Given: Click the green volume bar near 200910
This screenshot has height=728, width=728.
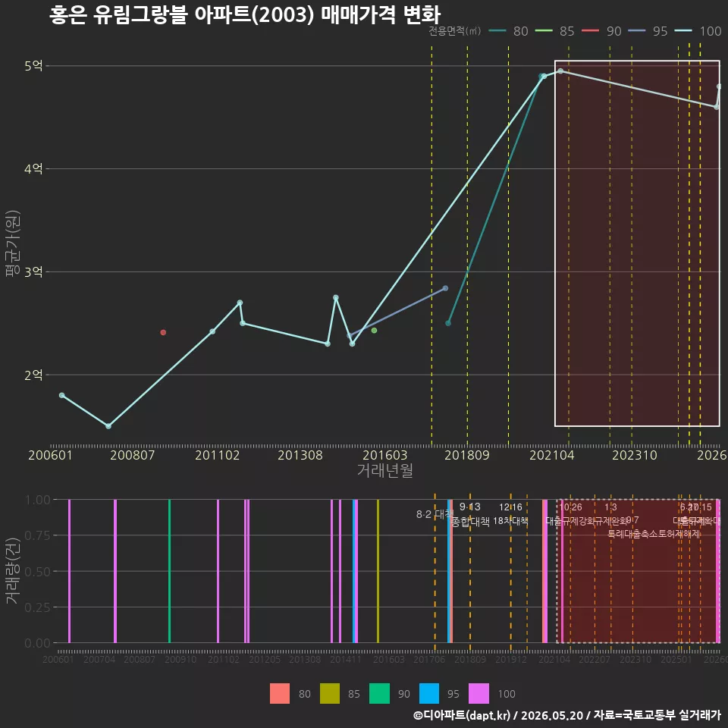Looking at the screenshot, I should 169,571.
